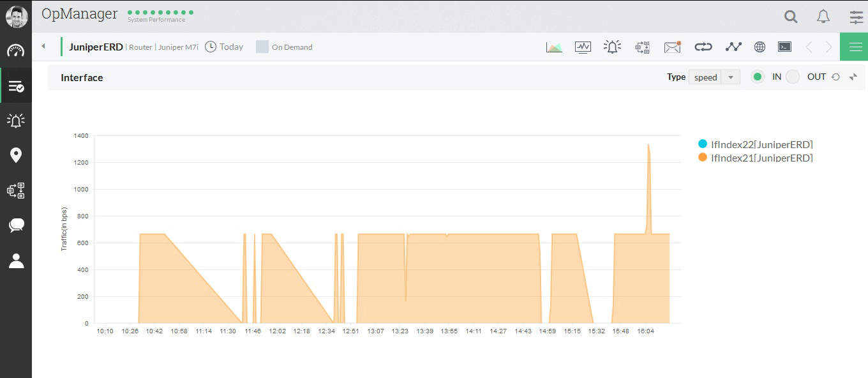This screenshot has height=378, width=868.
Task: Open the inventory checklist sidebar icon
Action: point(16,86)
